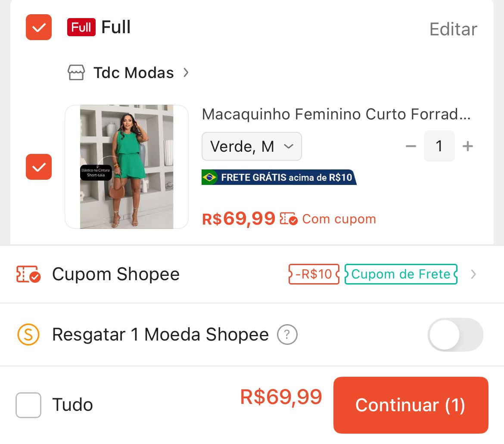Click the Editar link

[453, 29]
